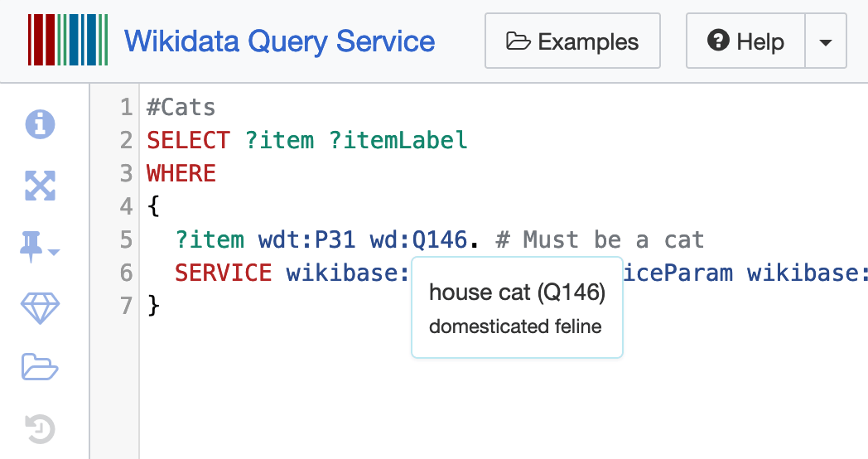
Task: Open the Examples dialog
Action: [572, 41]
